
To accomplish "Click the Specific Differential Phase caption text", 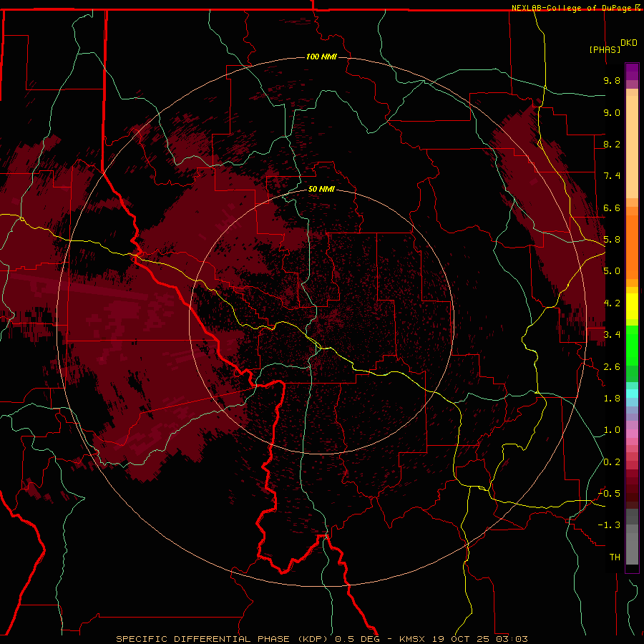I will (321, 639).
